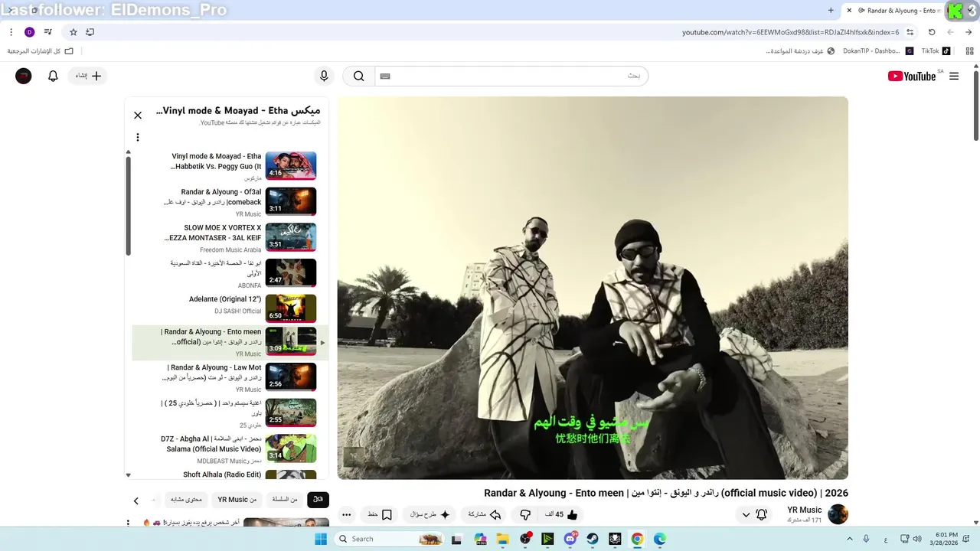Dislike the video with thumbs-down
Image resolution: width=980 pixels, height=551 pixels.
coord(525,515)
